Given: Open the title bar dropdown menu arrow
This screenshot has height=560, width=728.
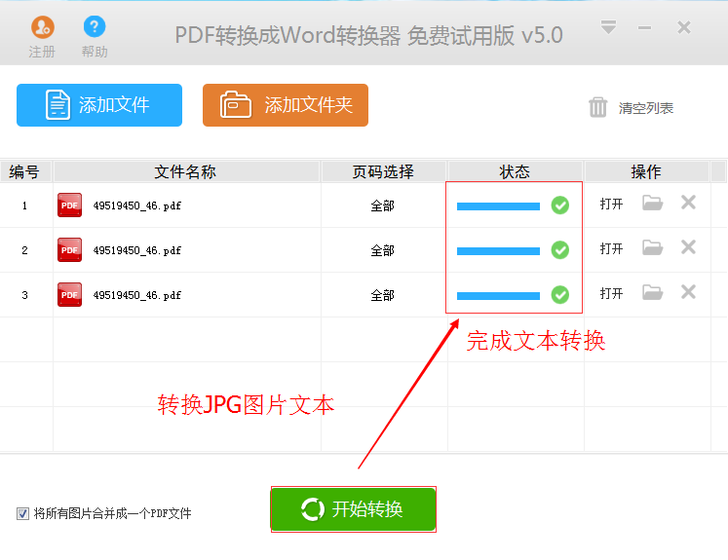Looking at the screenshot, I should 608,27.
